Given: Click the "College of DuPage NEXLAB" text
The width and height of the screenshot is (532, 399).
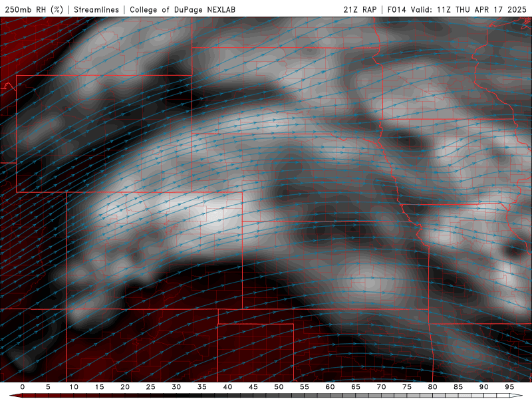Looking at the screenshot, I should (182, 9).
